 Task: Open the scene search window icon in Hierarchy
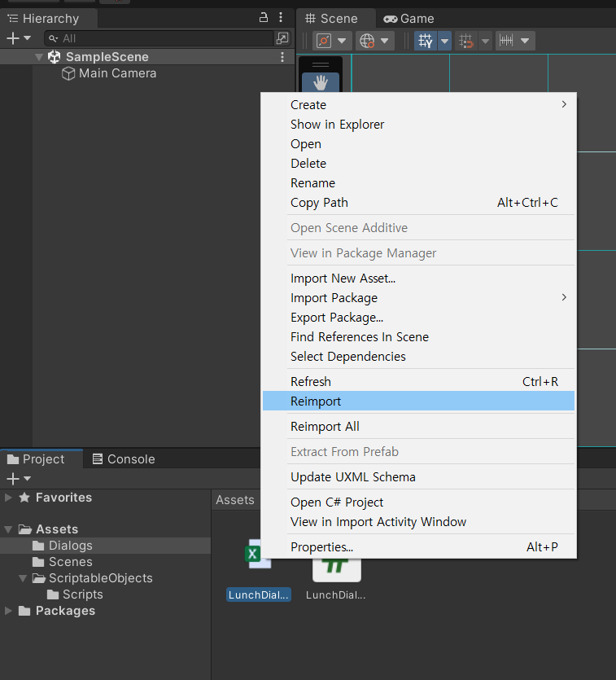(282, 38)
